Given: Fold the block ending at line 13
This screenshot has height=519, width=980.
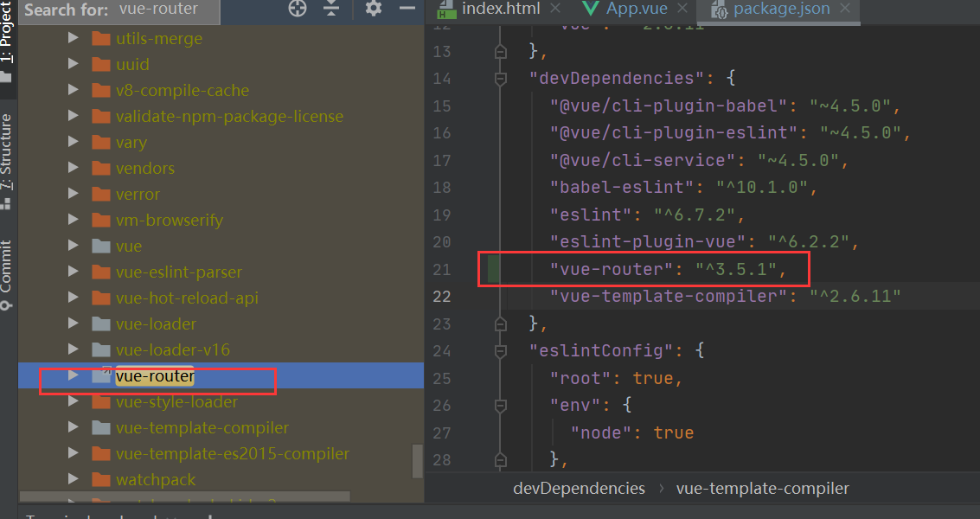Looking at the screenshot, I should pos(501,51).
